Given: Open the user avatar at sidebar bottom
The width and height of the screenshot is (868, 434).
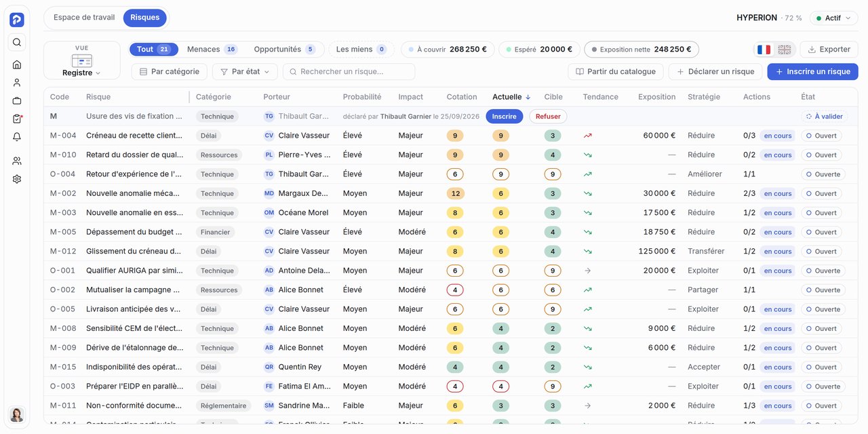Looking at the screenshot, I should click(x=17, y=414).
